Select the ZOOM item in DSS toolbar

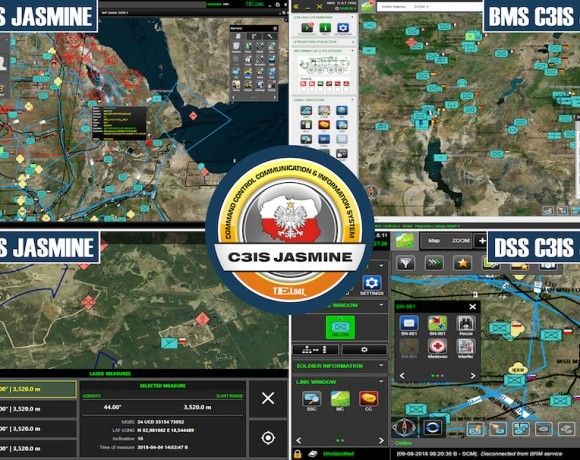461,241
